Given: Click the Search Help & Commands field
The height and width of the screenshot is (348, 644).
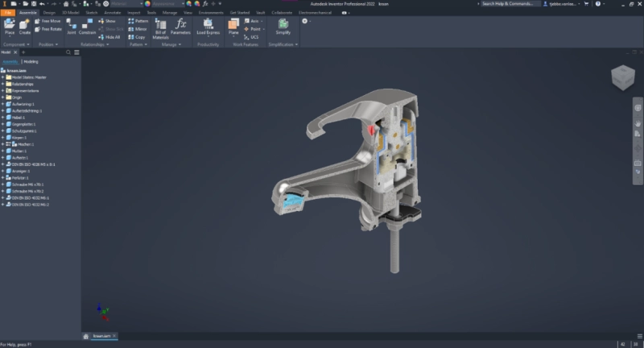Looking at the screenshot, I should click(510, 4).
